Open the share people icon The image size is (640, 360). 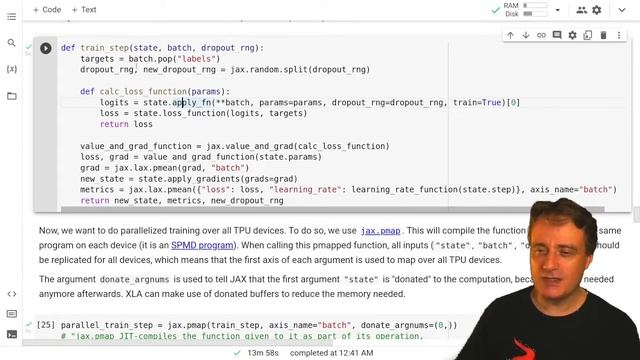click(x=581, y=10)
